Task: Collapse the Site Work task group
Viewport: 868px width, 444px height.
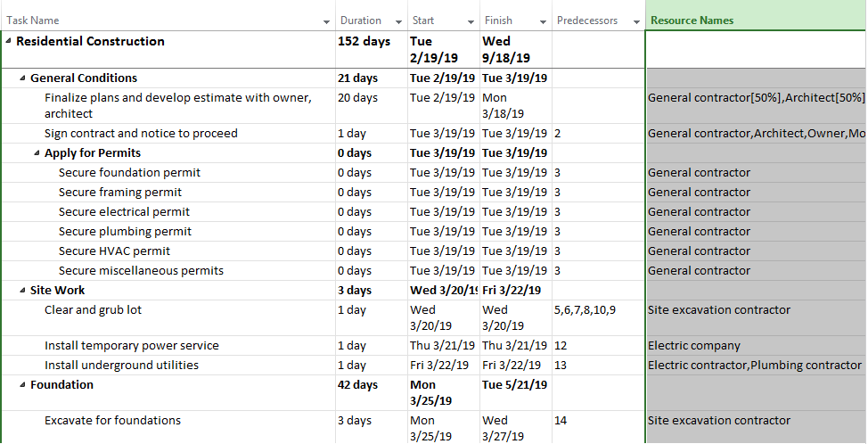Action: (x=23, y=291)
